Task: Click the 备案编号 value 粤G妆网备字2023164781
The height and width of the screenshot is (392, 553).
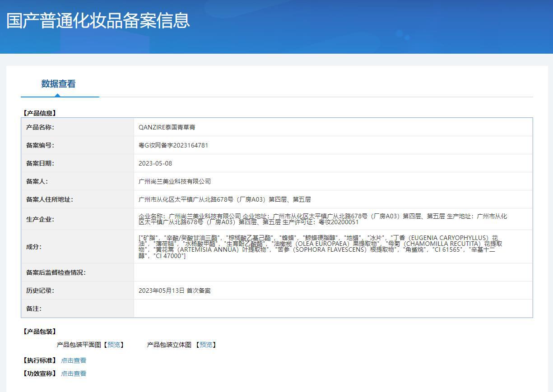Action: click(173, 145)
